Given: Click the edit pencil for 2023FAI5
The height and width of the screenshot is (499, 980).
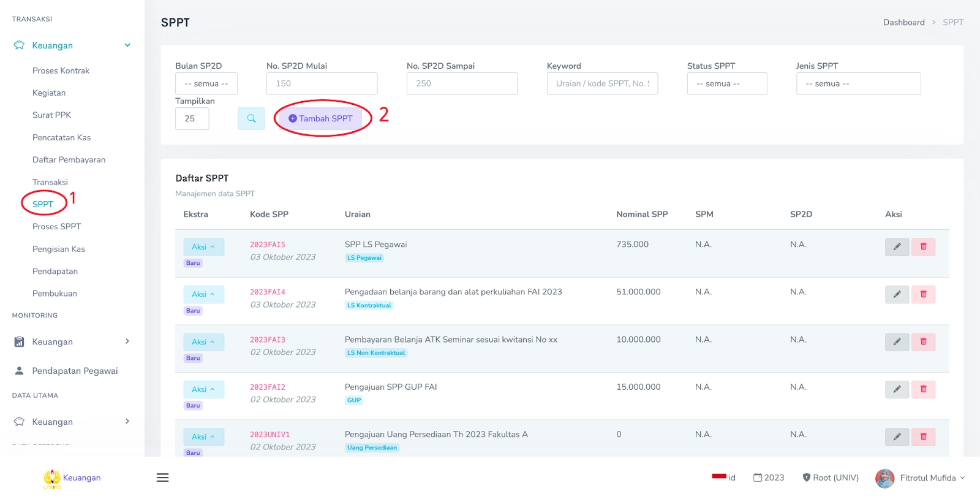Looking at the screenshot, I should [897, 246].
